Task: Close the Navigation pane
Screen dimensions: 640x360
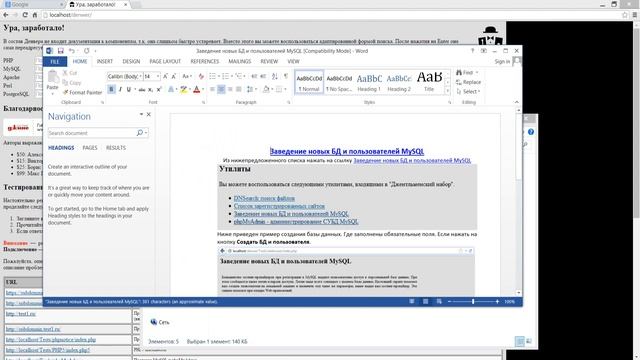Action: (149, 115)
